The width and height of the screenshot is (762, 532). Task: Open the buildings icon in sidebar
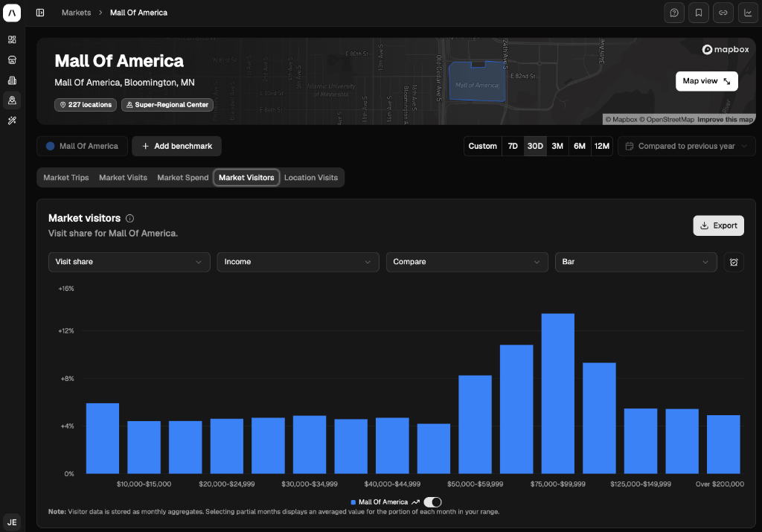pyautogui.click(x=12, y=80)
